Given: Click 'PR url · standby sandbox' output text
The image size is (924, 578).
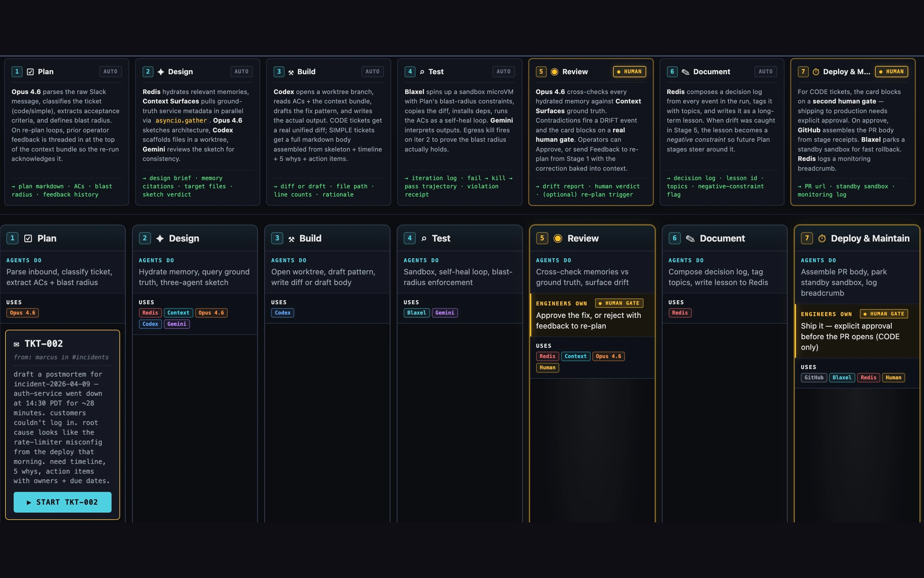Looking at the screenshot, I should 846,186.
